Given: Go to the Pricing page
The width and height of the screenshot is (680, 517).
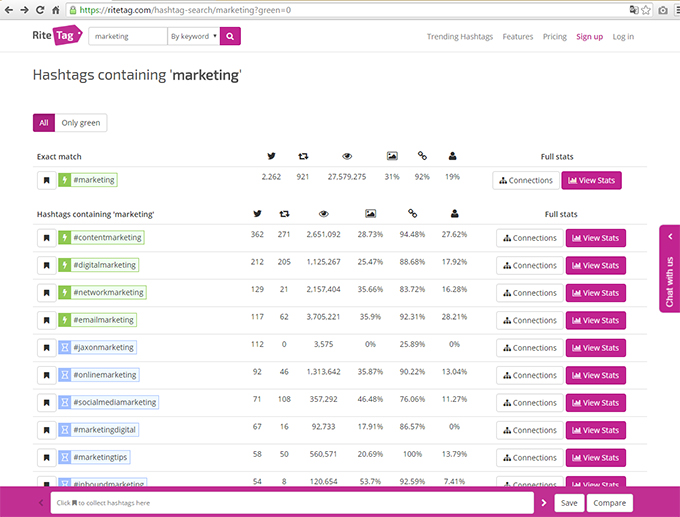Looking at the screenshot, I should [555, 37].
